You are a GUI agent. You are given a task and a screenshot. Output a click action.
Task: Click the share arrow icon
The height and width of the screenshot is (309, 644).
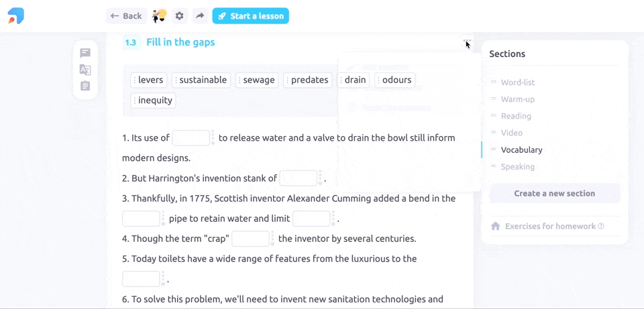click(199, 16)
